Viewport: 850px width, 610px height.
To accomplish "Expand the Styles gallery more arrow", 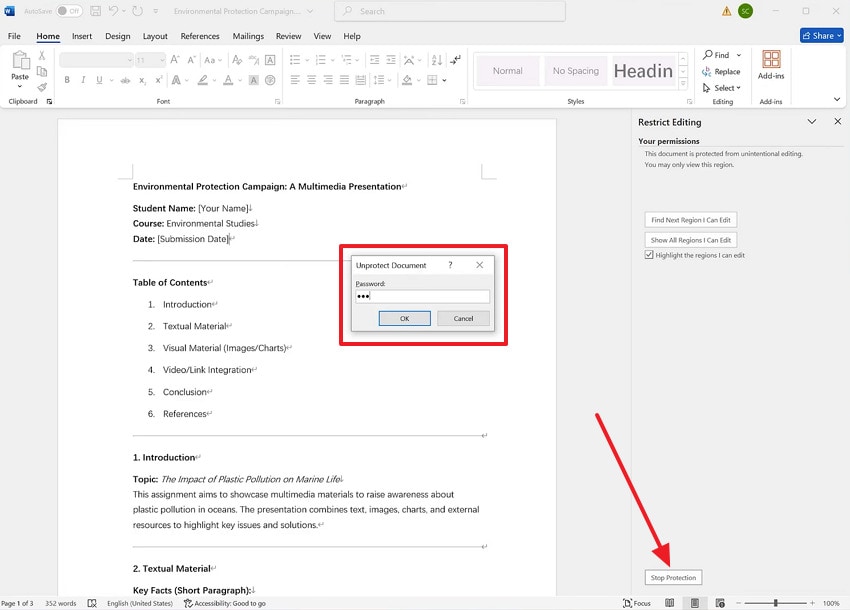I will tap(683, 84).
